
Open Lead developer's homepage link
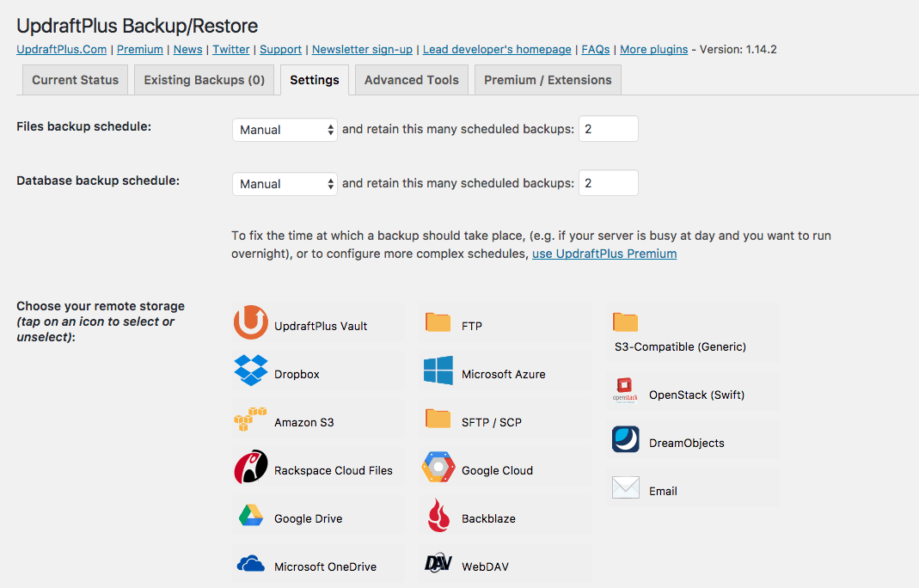point(497,50)
